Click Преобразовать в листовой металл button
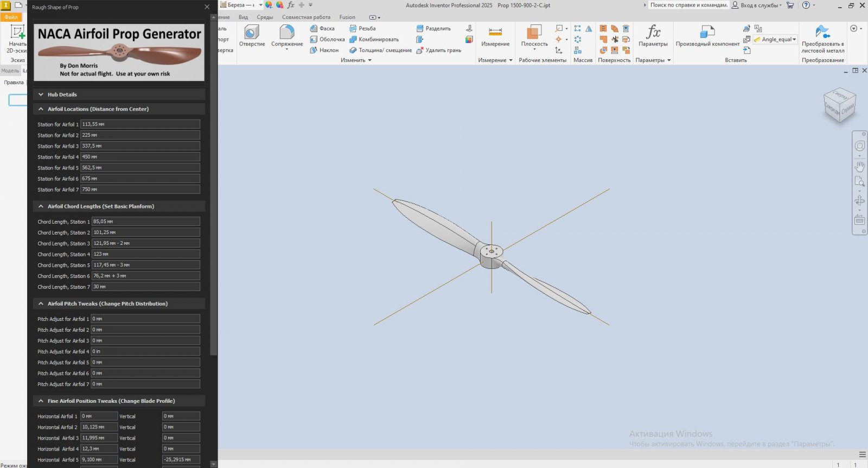The width and height of the screenshot is (868, 468). (822, 38)
